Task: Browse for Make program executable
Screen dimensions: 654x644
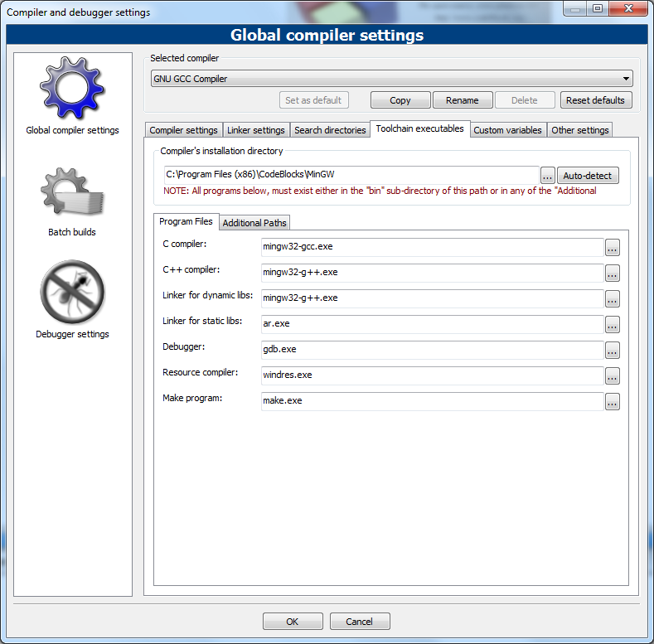Action: coord(612,401)
